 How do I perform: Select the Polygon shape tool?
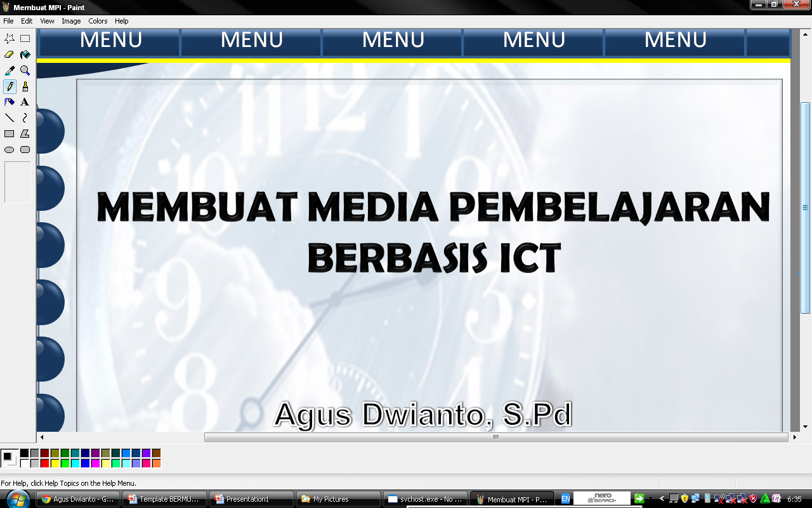25,133
